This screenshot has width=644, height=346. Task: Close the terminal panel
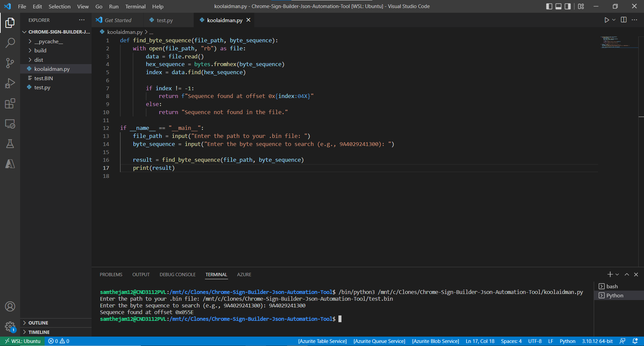pos(636,275)
